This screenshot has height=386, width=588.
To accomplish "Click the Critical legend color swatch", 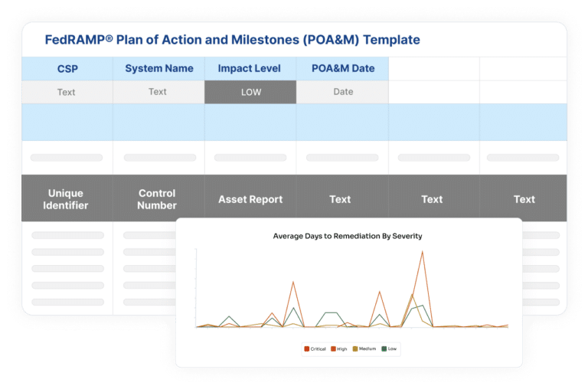I will click(307, 349).
